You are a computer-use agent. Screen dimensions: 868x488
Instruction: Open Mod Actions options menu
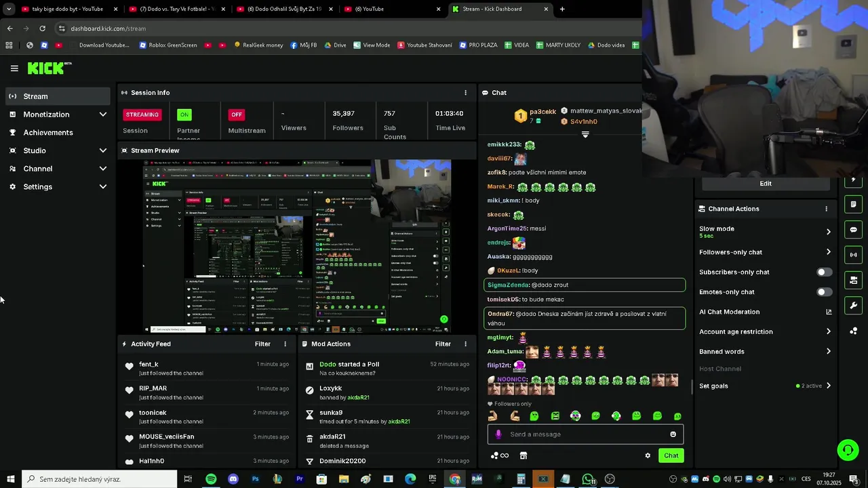pyautogui.click(x=465, y=344)
